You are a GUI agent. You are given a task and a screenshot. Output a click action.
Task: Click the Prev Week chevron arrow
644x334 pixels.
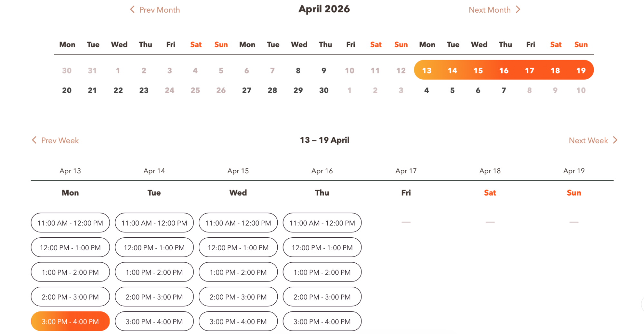34,140
